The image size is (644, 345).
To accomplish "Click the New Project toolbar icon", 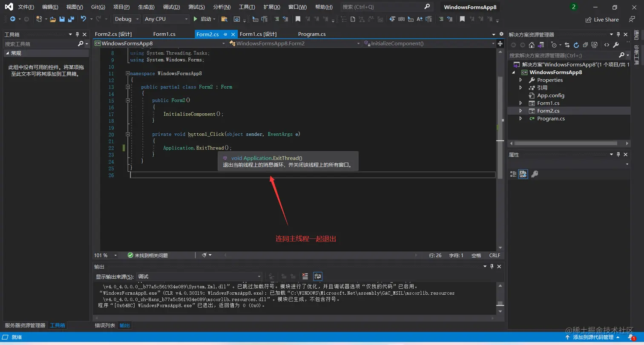I will (x=39, y=19).
